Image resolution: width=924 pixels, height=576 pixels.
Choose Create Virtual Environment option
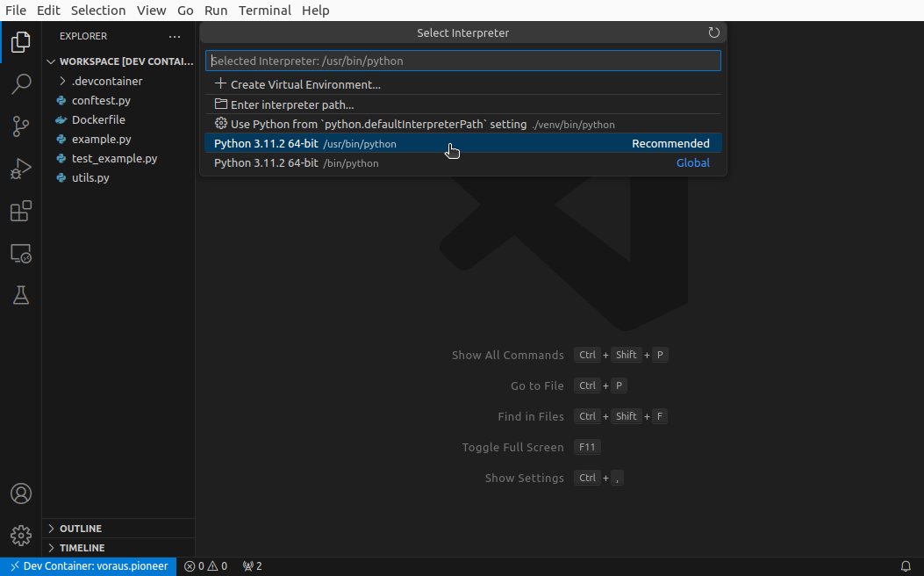(x=304, y=85)
